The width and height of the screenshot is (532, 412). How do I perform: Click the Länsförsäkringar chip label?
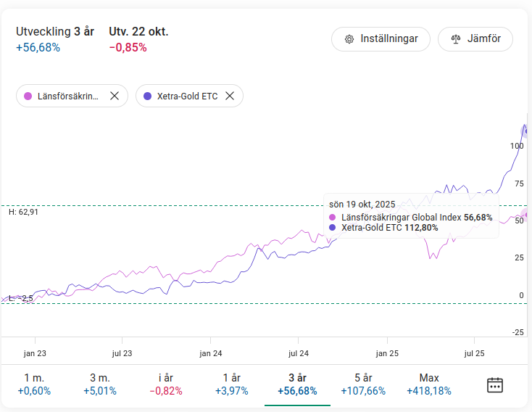68,96
